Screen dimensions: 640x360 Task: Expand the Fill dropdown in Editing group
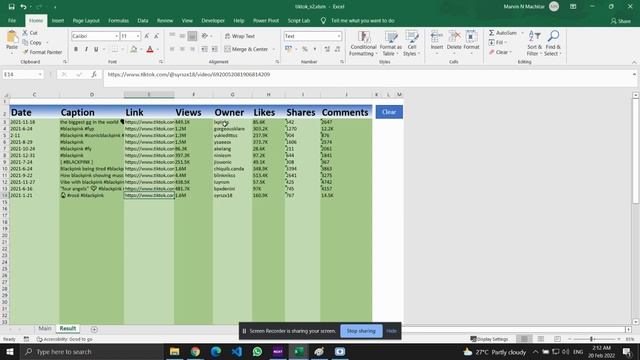pos(506,42)
